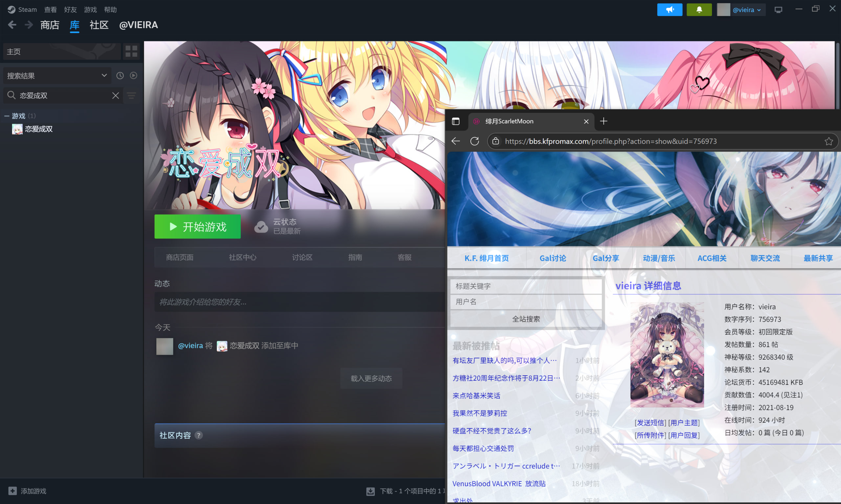
Task: Click the Steam announcements megaphone icon
Action: pyautogui.click(x=669, y=10)
